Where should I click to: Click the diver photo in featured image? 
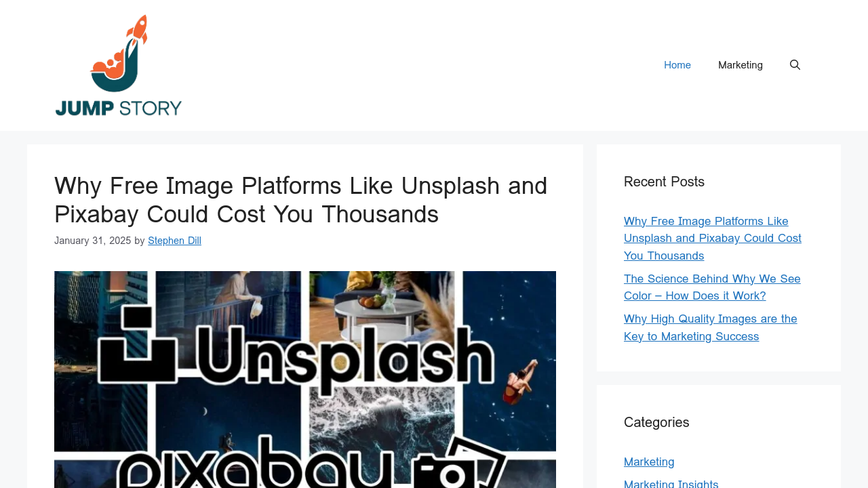click(x=519, y=383)
